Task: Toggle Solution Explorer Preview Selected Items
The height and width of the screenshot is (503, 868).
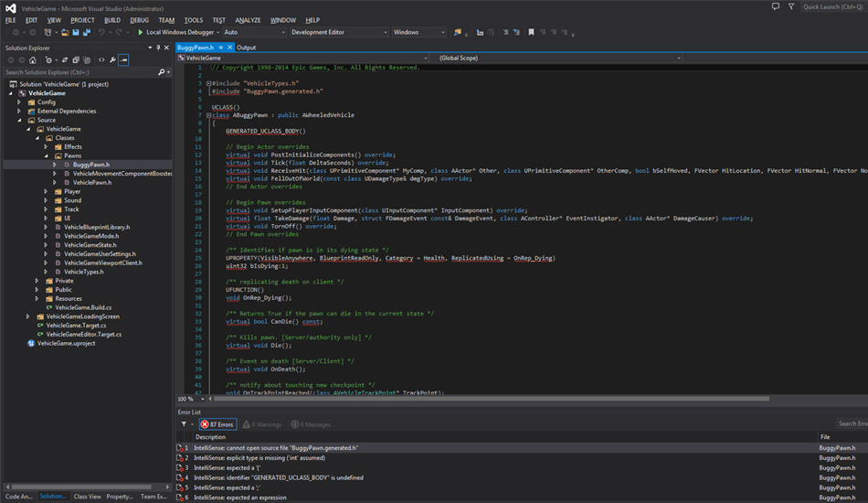Action: [x=123, y=59]
